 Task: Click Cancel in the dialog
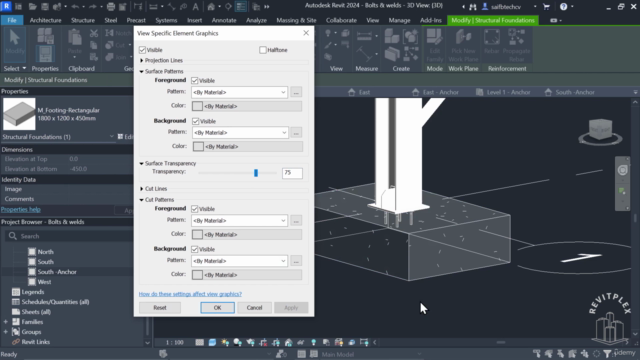[x=254, y=307]
